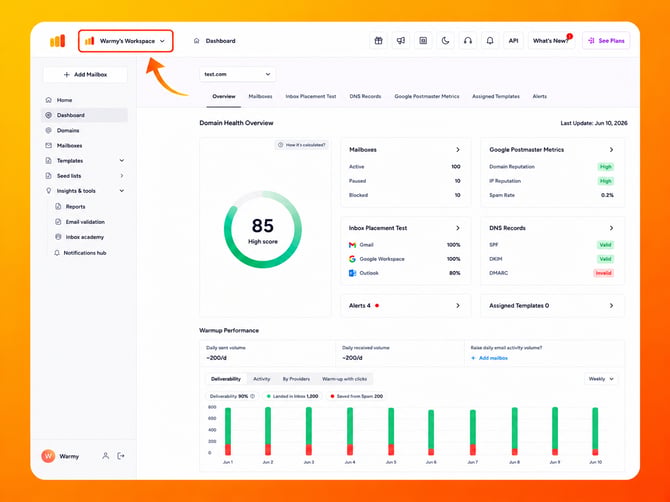Switch to the DNS Records tab
The height and width of the screenshot is (502, 670).
coord(365,97)
